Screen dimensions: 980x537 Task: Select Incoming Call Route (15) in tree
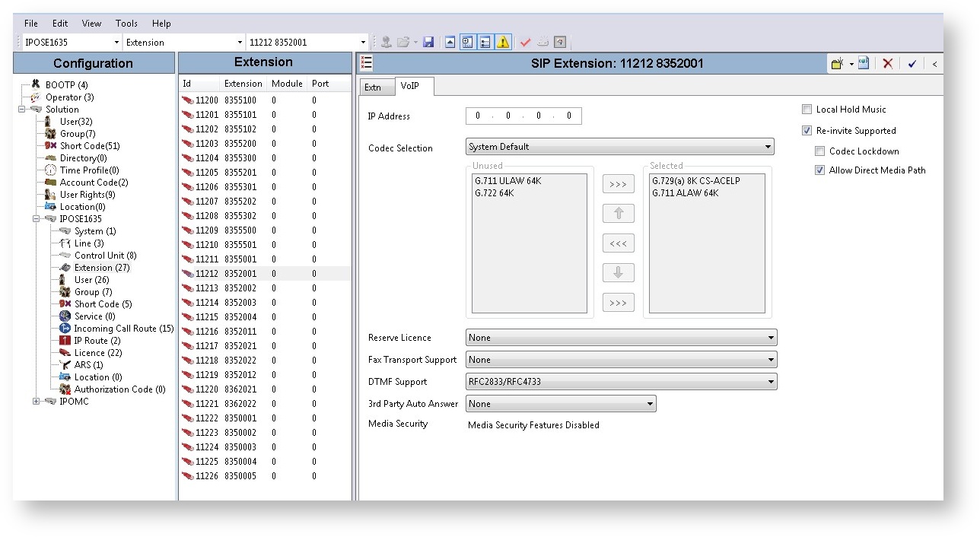coord(123,329)
